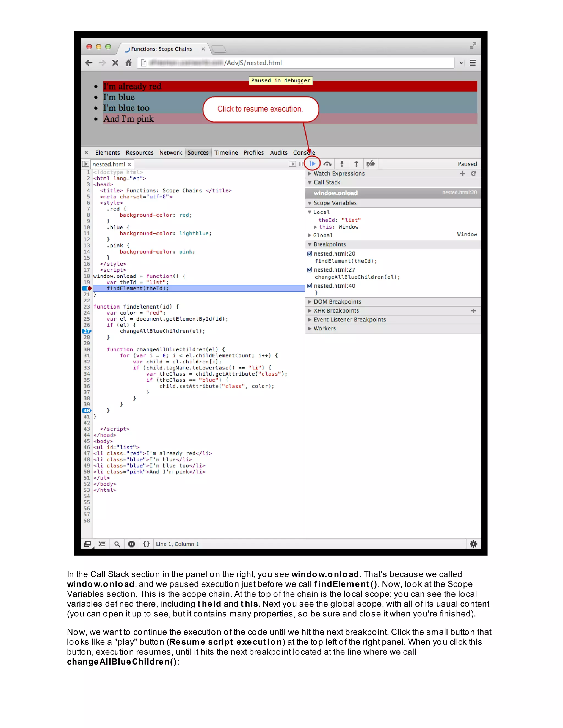
Task: Open the Timeline tab
Action: pyautogui.click(x=226, y=153)
